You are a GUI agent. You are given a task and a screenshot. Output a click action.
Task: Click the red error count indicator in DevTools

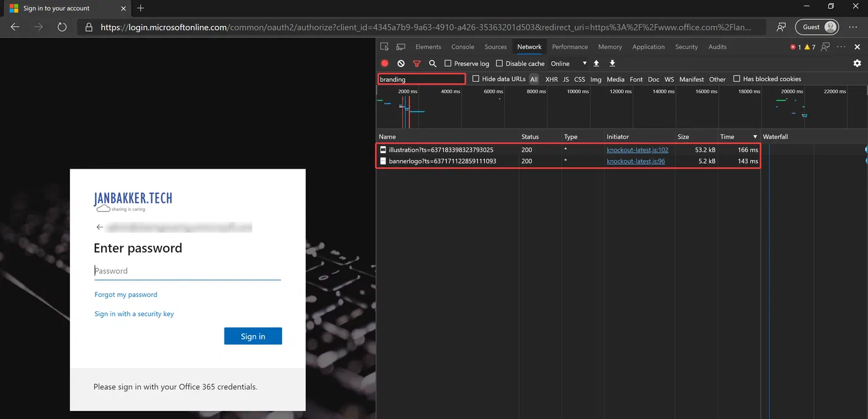point(795,47)
